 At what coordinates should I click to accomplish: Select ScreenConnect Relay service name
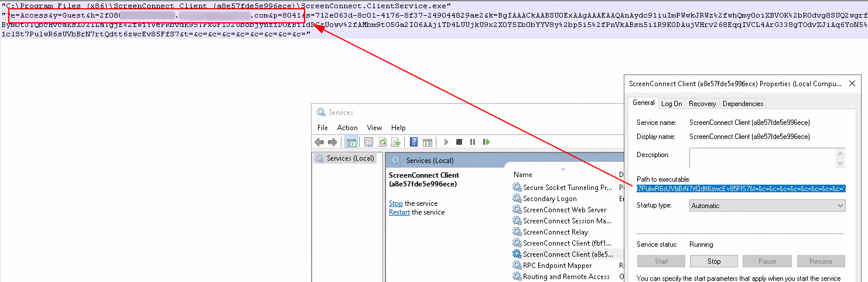pyautogui.click(x=555, y=232)
